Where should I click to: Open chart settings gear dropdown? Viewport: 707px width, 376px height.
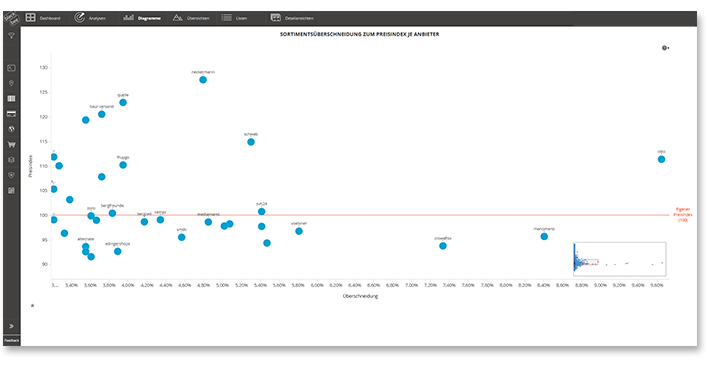tap(665, 48)
